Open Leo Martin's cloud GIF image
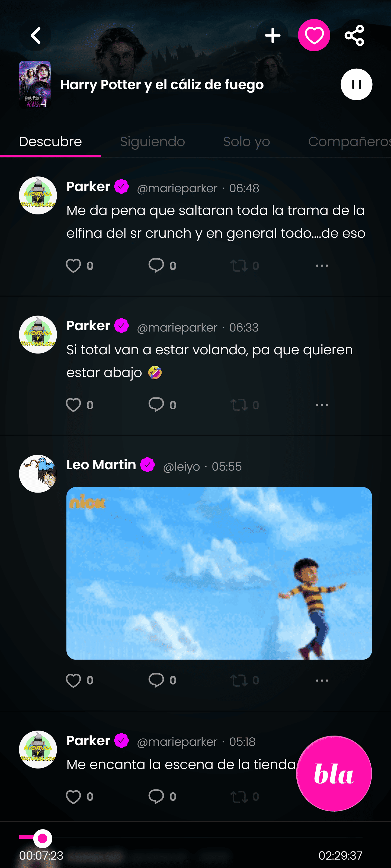 (x=219, y=573)
